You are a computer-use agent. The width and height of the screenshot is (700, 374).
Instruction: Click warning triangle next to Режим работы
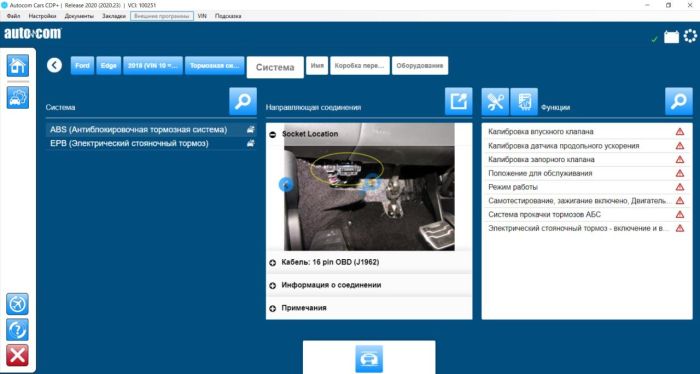coord(680,187)
